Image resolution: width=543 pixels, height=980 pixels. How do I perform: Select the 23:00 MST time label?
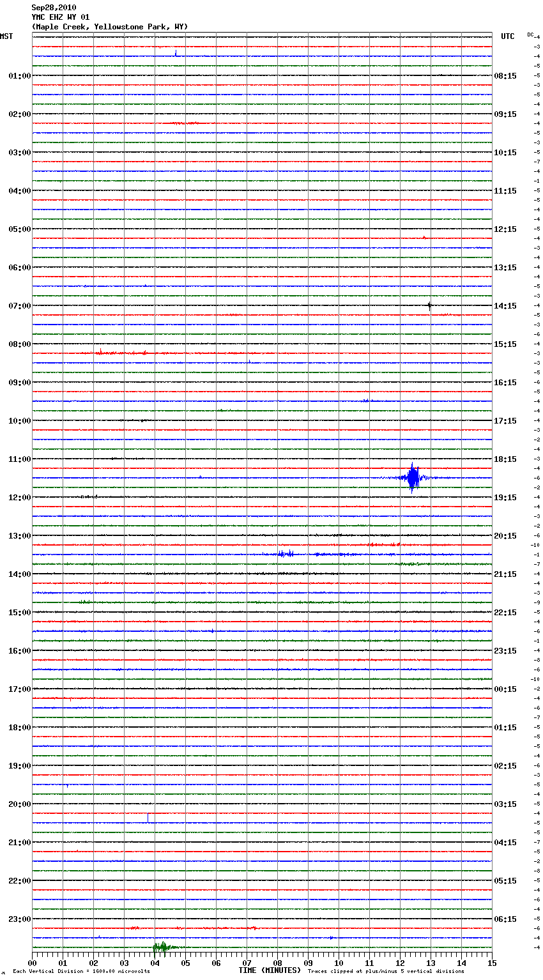tap(19, 919)
